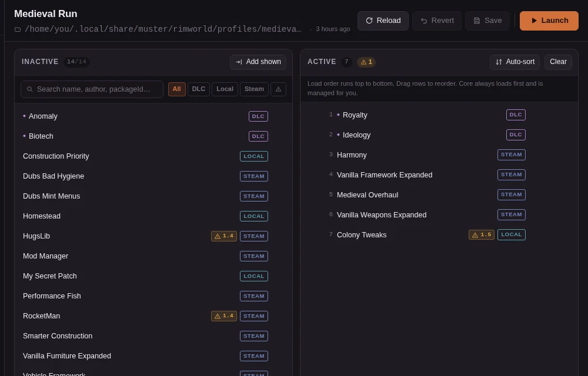Select Mod Manager mod row
588x376 pixels.
click(x=153, y=256)
